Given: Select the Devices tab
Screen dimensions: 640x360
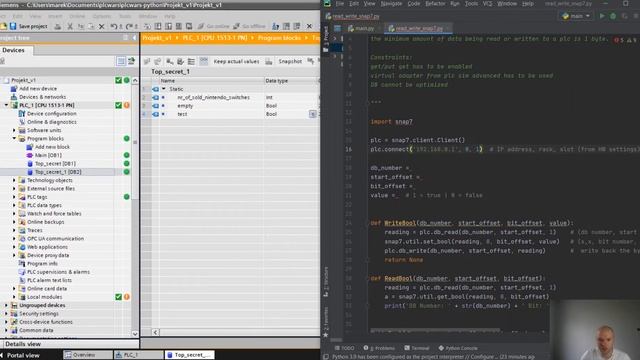Looking at the screenshot, I should coord(13,50).
